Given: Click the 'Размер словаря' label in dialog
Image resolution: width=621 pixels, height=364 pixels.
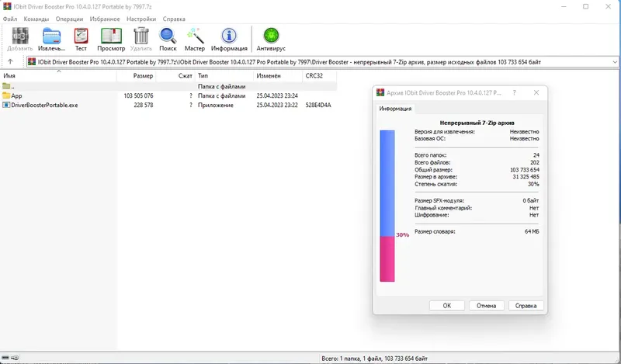Looking at the screenshot, I should click(435, 231).
